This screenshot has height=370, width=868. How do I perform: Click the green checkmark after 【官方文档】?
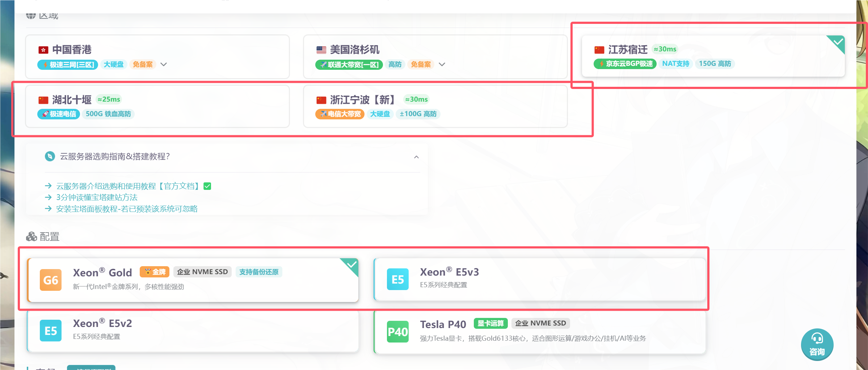pyautogui.click(x=207, y=186)
